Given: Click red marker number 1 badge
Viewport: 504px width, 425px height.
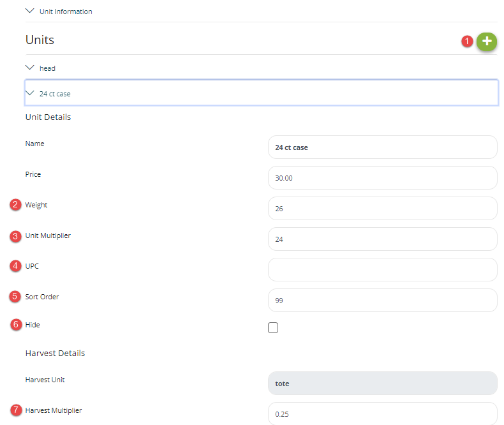Looking at the screenshot, I should pyautogui.click(x=467, y=41).
